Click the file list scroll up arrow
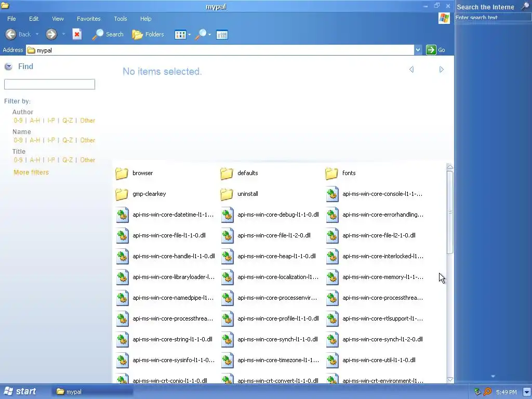This screenshot has width=532, height=399. click(450, 167)
